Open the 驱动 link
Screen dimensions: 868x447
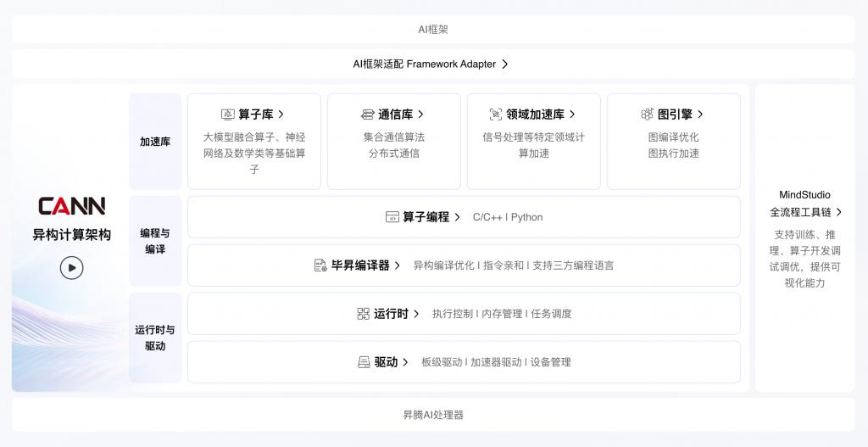[386, 362]
